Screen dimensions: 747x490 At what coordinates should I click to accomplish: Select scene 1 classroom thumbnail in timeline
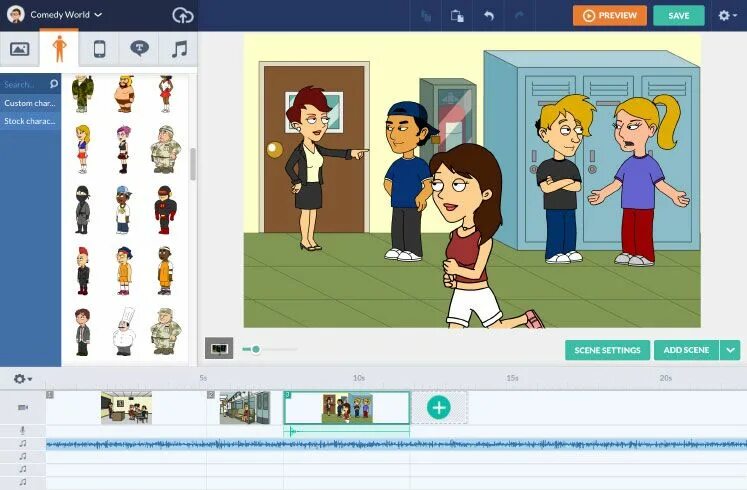126,408
